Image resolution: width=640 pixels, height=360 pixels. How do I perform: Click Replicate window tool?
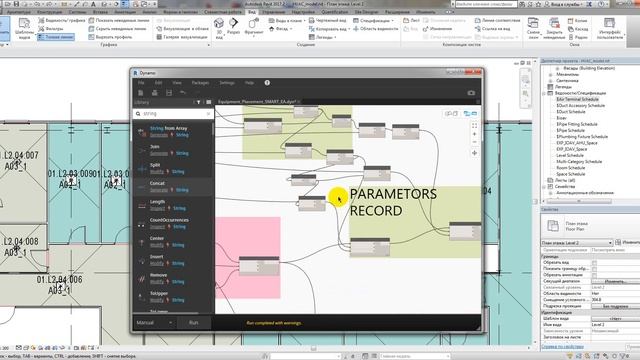(x=578, y=20)
